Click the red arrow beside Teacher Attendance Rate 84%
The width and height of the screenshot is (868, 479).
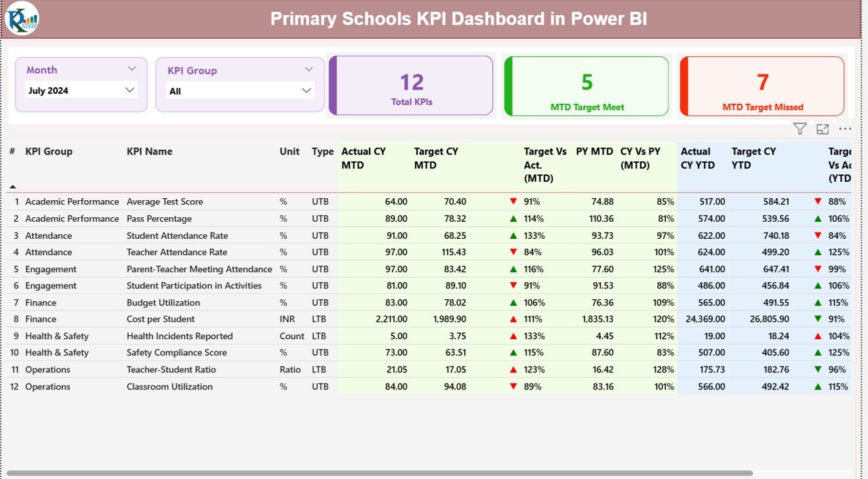(x=513, y=252)
